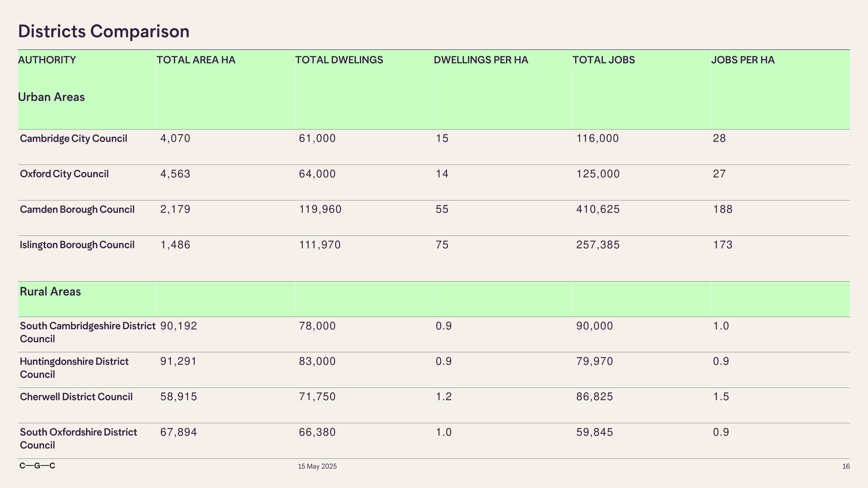This screenshot has width=868, height=488.
Task: Click the Urban Areas section label
Action: click(x=51, y=97)
